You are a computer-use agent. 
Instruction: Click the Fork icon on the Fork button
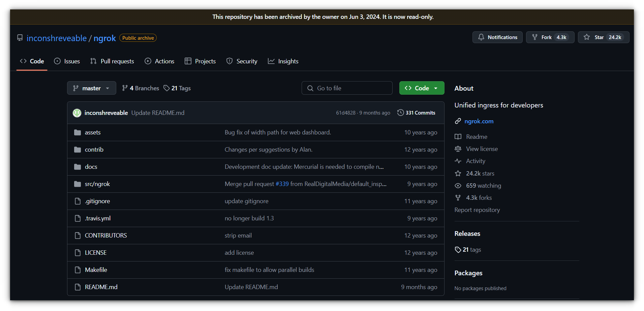[535, 37]
